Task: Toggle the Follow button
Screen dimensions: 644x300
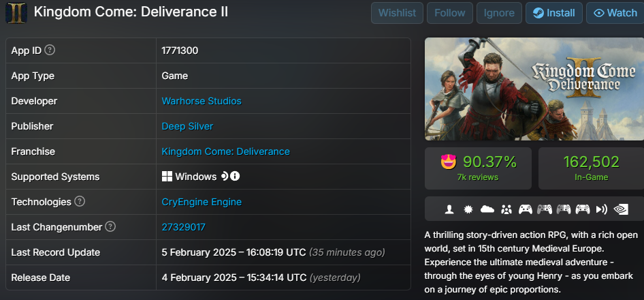Action: (x=449, y=13)
